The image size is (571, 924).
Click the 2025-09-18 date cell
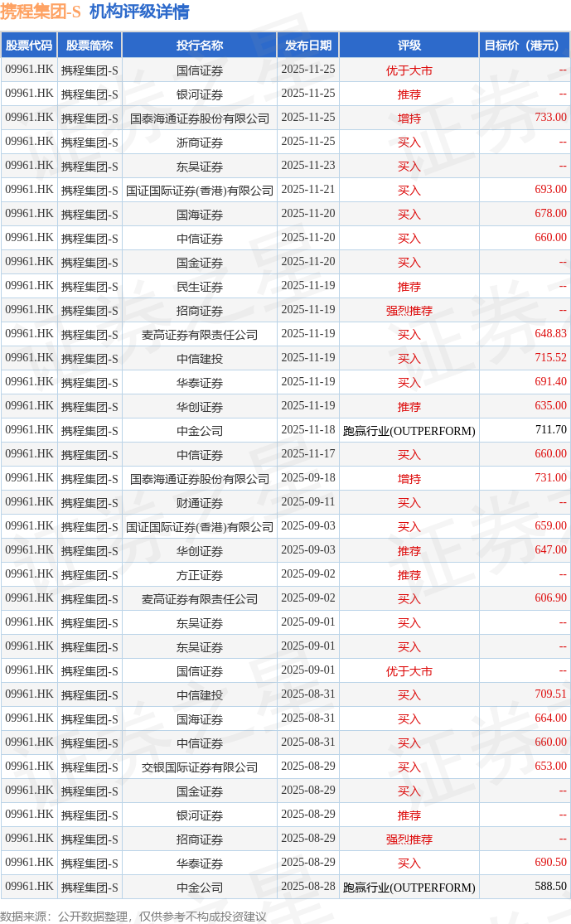click(x=308, y=478)
